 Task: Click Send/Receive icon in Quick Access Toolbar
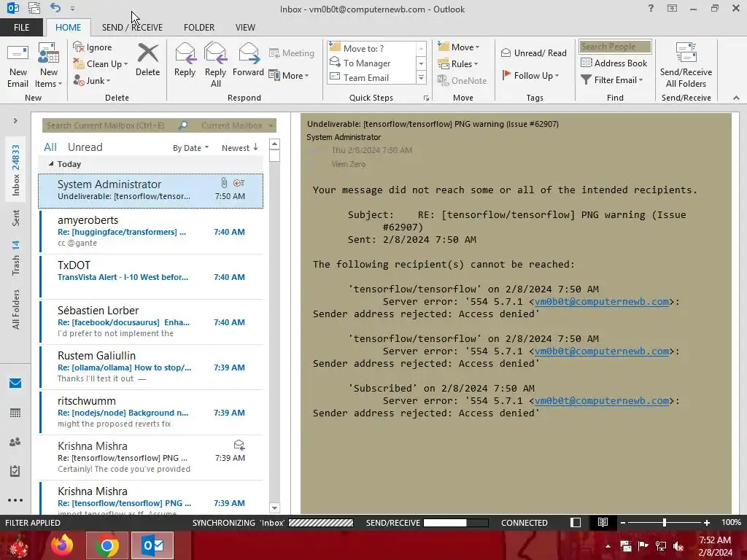coord(34,8)
